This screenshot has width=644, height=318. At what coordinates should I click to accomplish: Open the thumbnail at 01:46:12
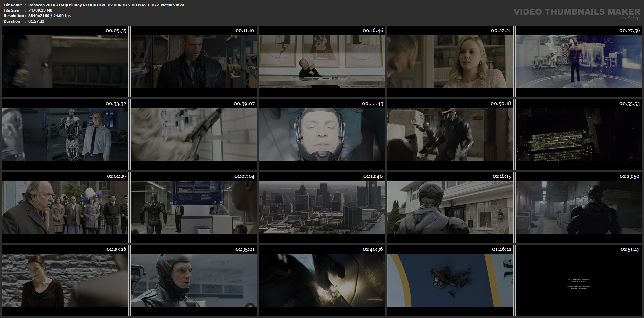tap(450, 280)
